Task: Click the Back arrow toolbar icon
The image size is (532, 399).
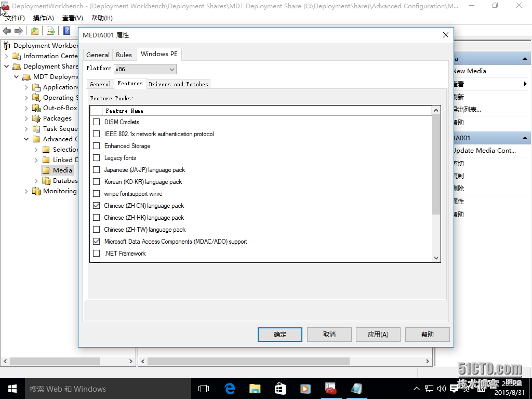Action: pyautogui.click(x=7, y=31)
